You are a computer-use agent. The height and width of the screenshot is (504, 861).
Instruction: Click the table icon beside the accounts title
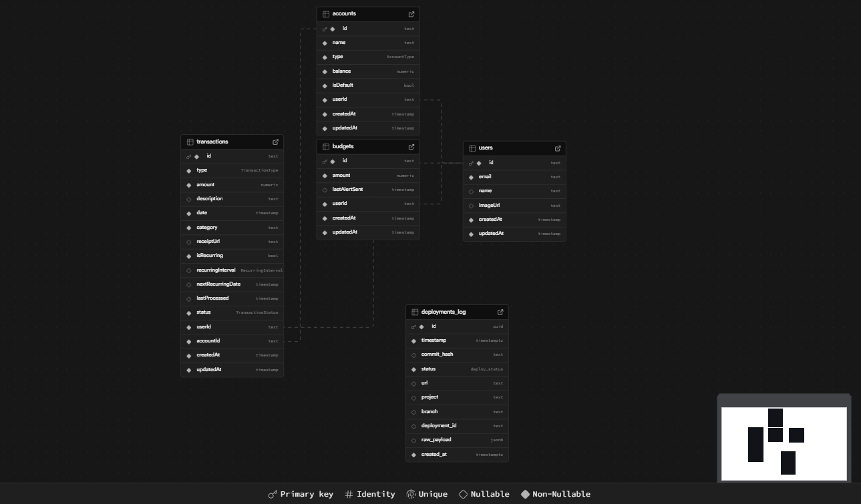(326, 14)
